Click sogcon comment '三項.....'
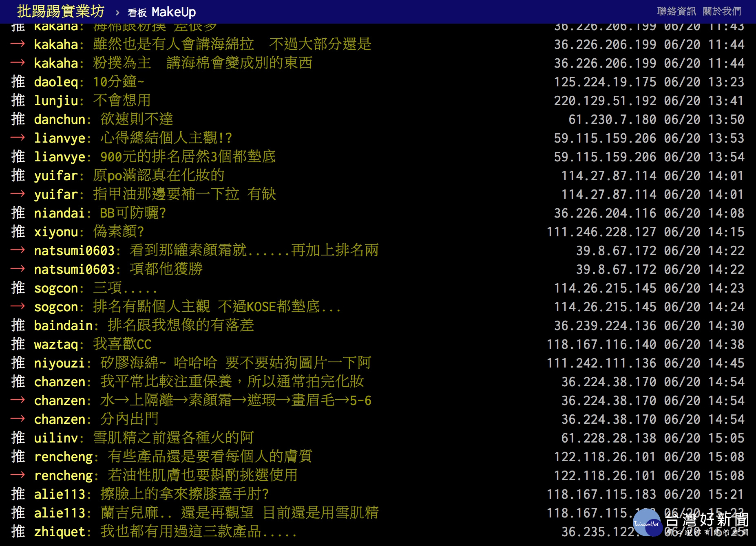756x546 pixels. [x=125, y=288]
